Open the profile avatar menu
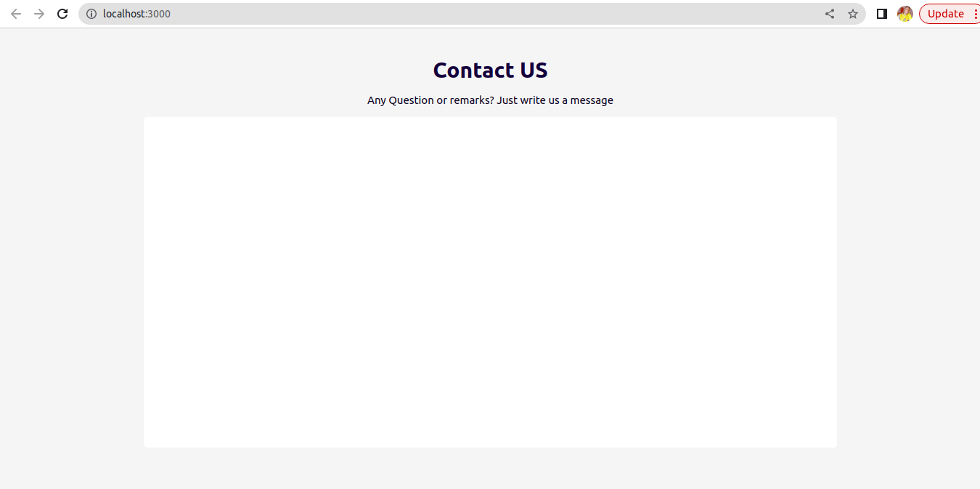 pyautogui.click(x=905, y=14)
